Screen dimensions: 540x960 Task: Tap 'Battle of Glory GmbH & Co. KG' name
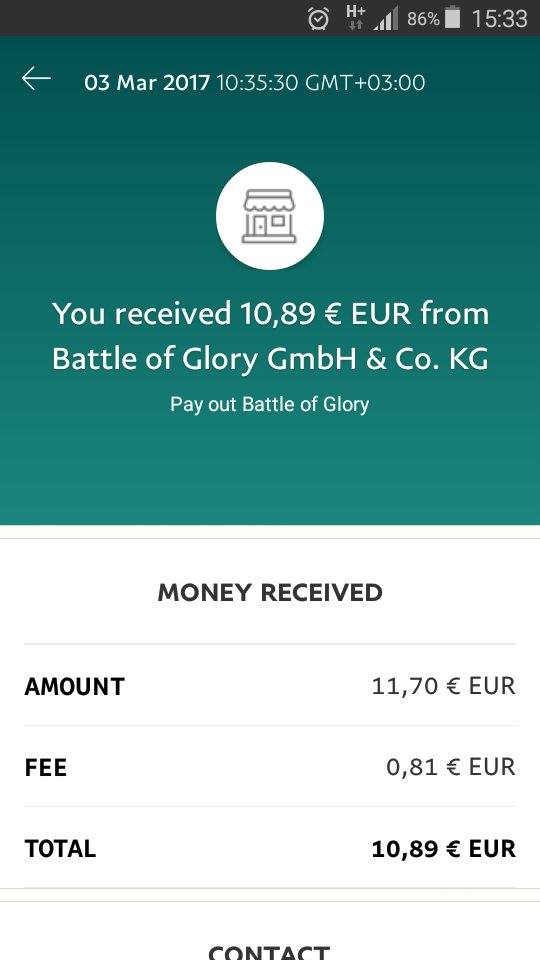coord(270,360)
